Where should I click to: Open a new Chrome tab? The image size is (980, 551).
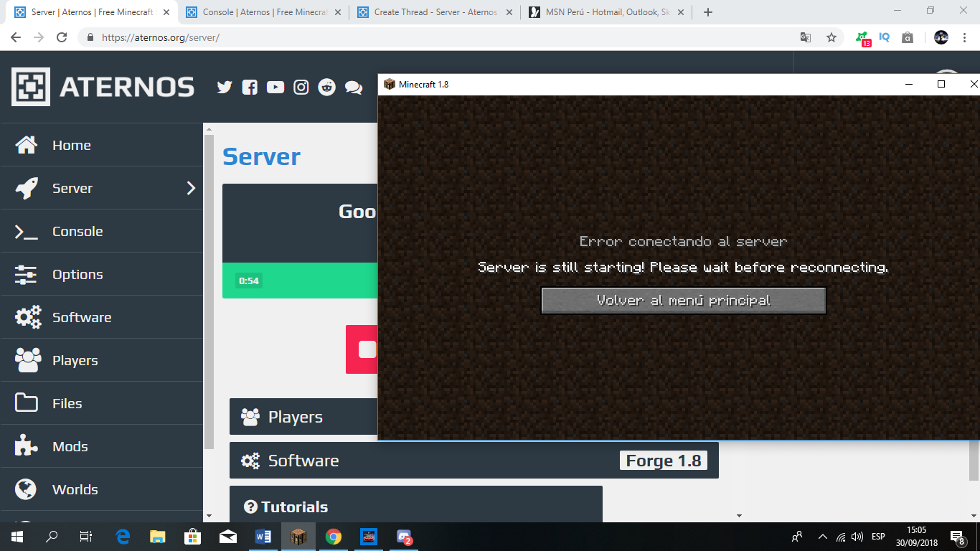coord(708,12)
